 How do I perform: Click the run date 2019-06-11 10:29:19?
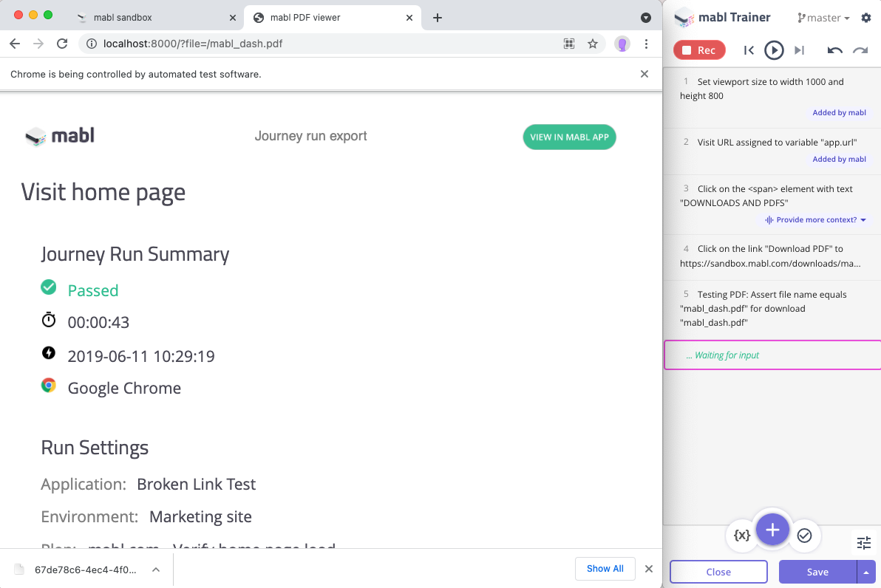[141, 356]
